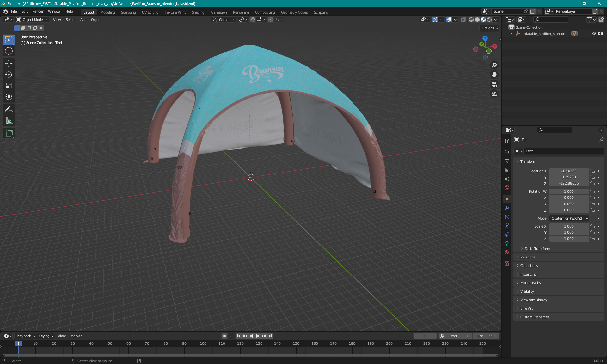Viewport: 607px width, 364px height.
Task: Select the Move tool
Action: click(x=9, y=64)
